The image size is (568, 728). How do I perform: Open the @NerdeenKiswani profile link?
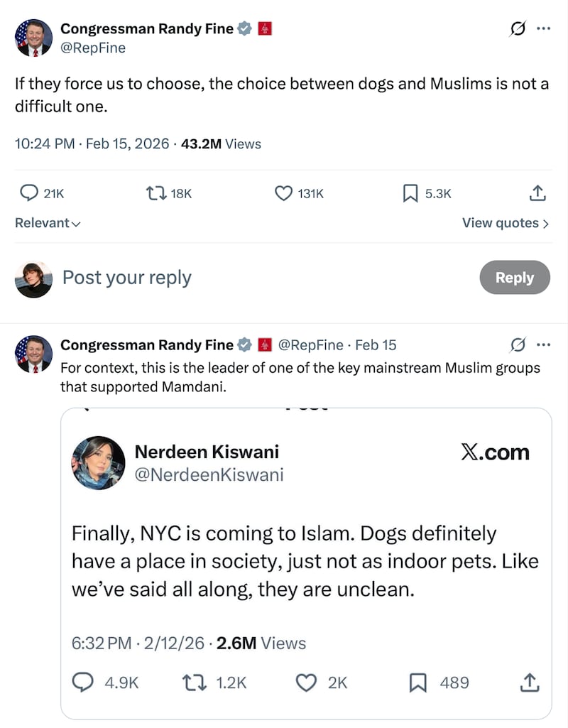(x=210, y=474)
